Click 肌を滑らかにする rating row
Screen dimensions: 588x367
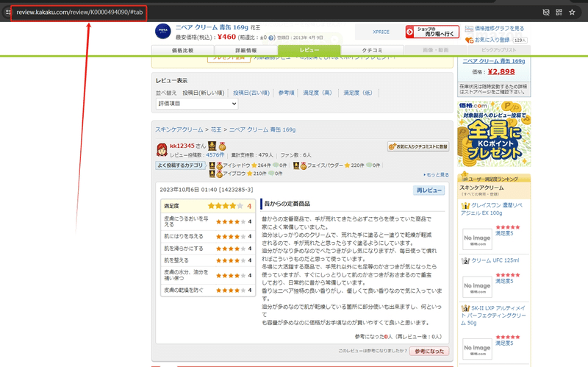[x=208, y=249]
